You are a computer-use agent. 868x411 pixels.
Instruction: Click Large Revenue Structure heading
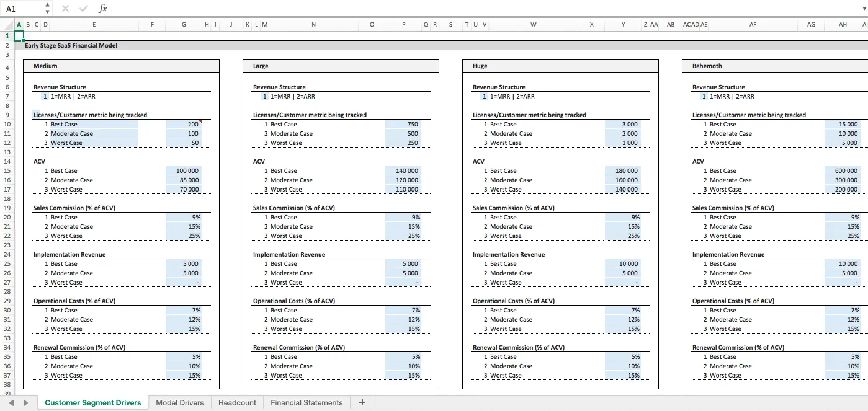[279, 87]
